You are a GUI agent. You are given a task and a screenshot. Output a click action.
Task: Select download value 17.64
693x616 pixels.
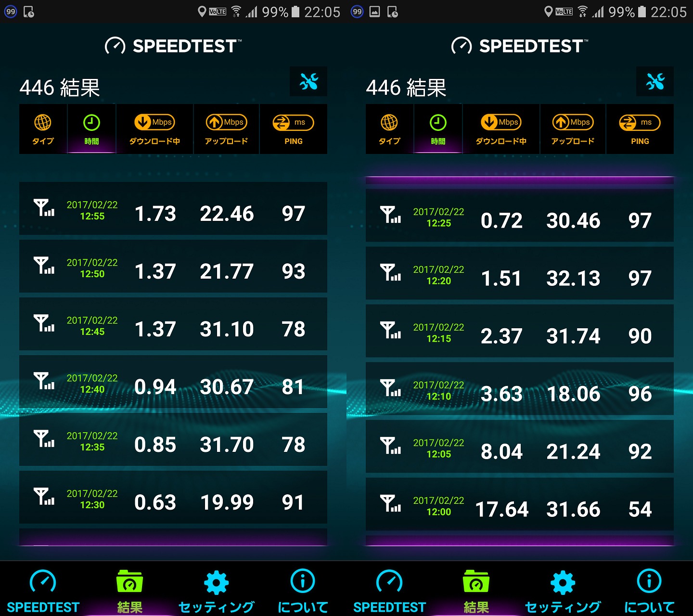501,509
